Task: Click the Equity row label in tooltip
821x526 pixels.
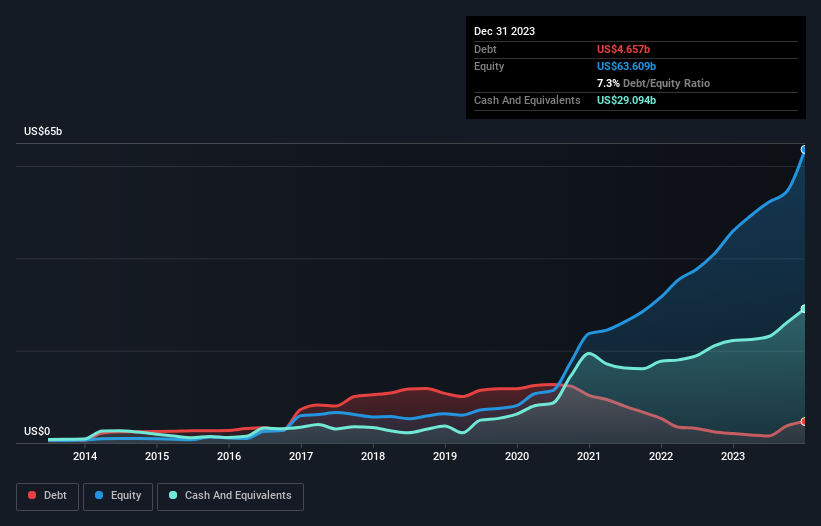Action: 489,66
